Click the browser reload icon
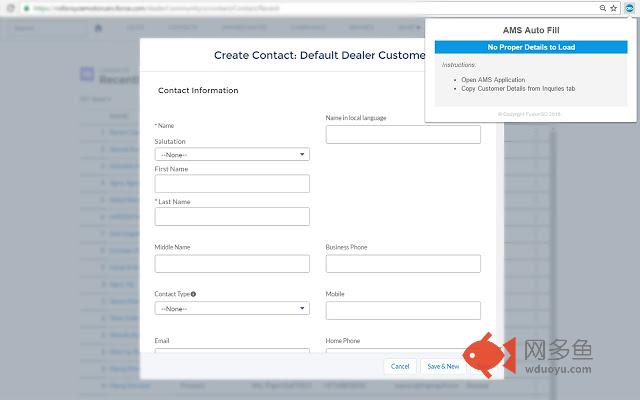Image resolution: width=640 pixels, height=400 pixels. [x=11, y=8]
